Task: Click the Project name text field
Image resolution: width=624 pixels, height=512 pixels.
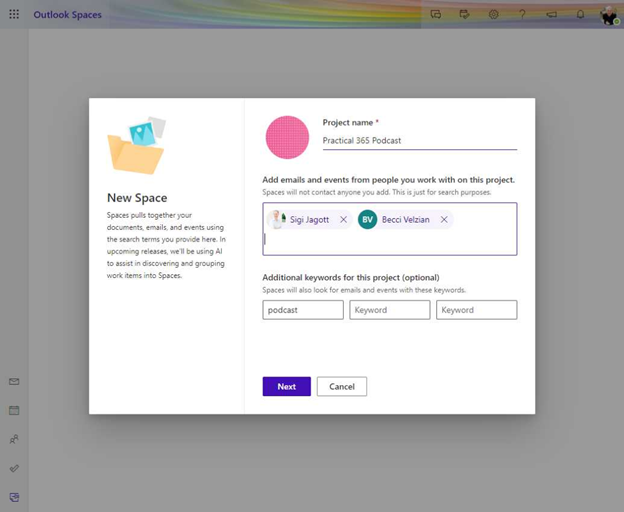Action: click(x=419, y=141)
